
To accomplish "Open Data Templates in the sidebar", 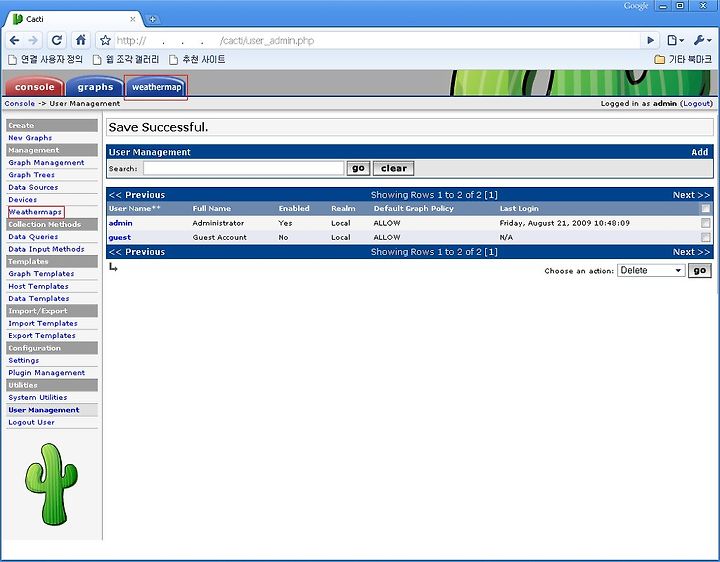I will coord(39,298).
